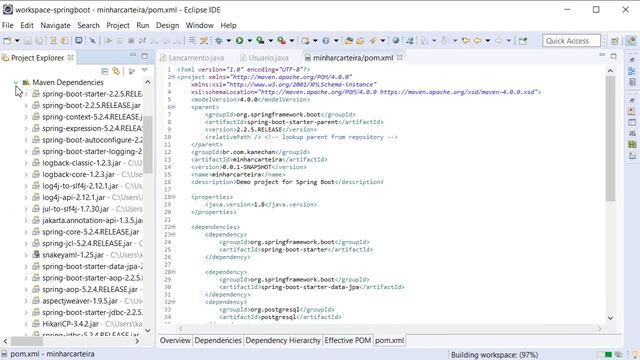The width and height of the screenshot is (640, 360).
Task: Click the Building workspace (97%) status text
Action: tap(494, 355)
